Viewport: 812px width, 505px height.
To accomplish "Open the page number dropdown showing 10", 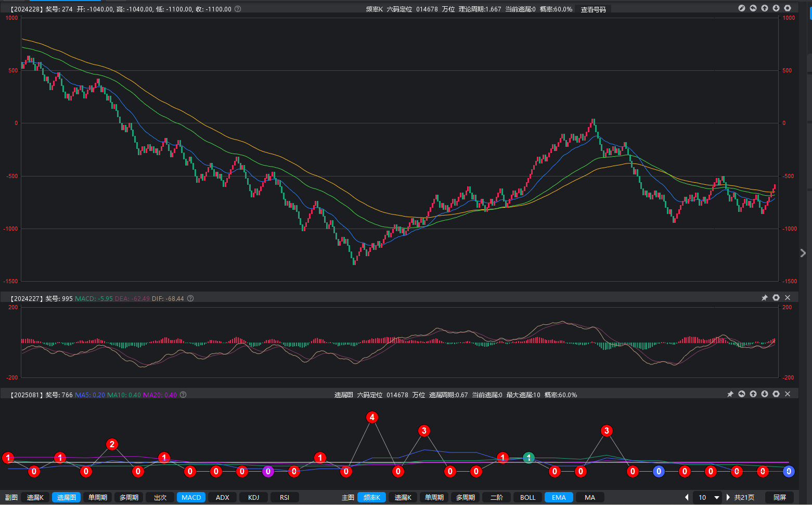I will point(708,497).
